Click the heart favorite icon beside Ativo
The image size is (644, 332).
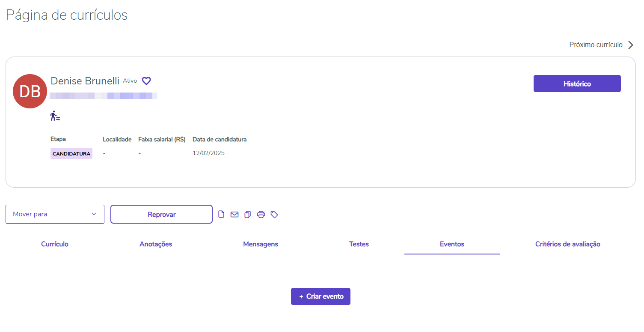click(x=146, y=81)
